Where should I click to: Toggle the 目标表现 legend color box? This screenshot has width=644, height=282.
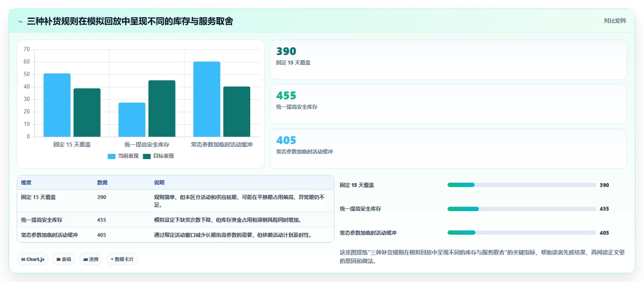(x=147, y=156)
